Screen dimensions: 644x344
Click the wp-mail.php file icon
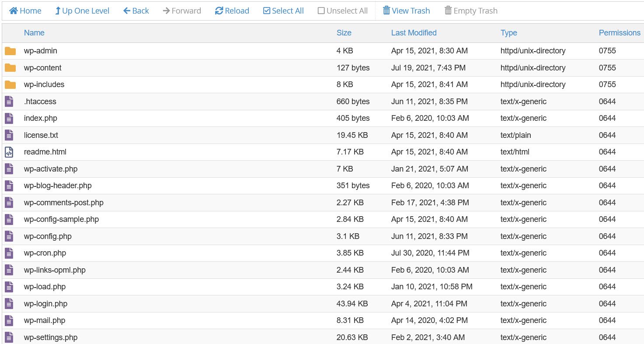[9, 320]
